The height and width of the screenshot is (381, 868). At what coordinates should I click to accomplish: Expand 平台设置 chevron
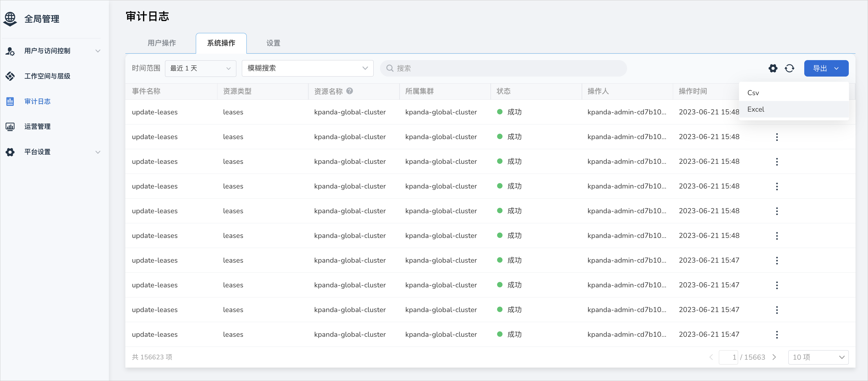[x=98, y=152]
